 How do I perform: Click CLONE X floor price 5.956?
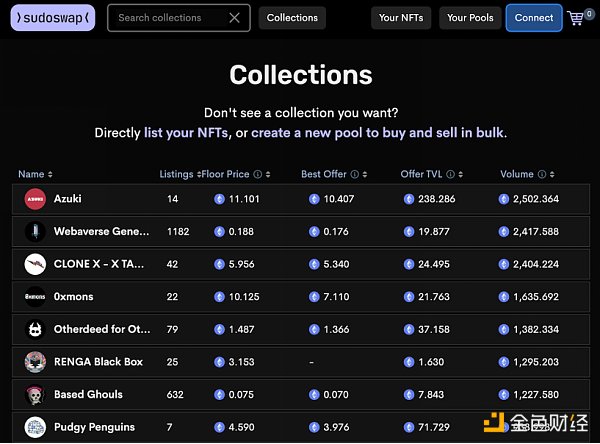point(241,264)
